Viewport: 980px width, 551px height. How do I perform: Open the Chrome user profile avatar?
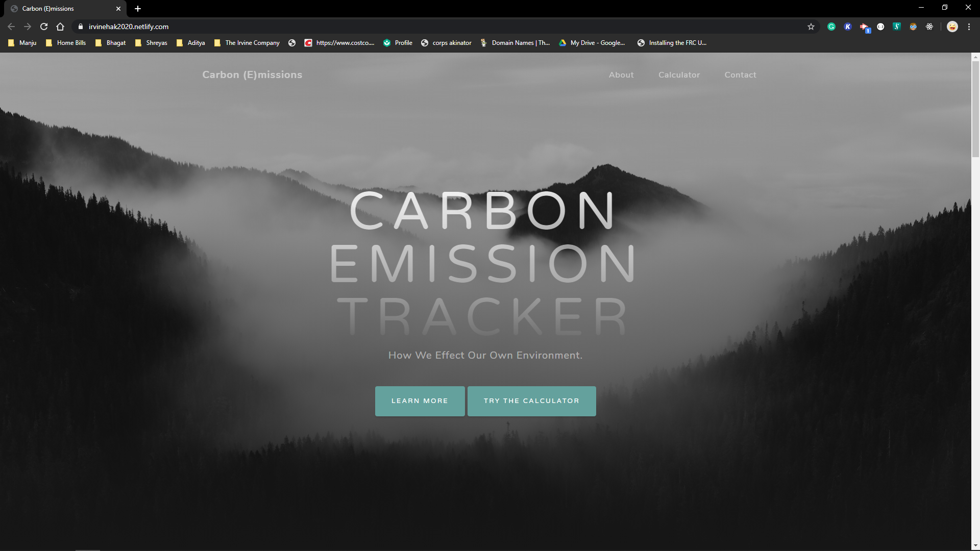[x=952, y=27]
